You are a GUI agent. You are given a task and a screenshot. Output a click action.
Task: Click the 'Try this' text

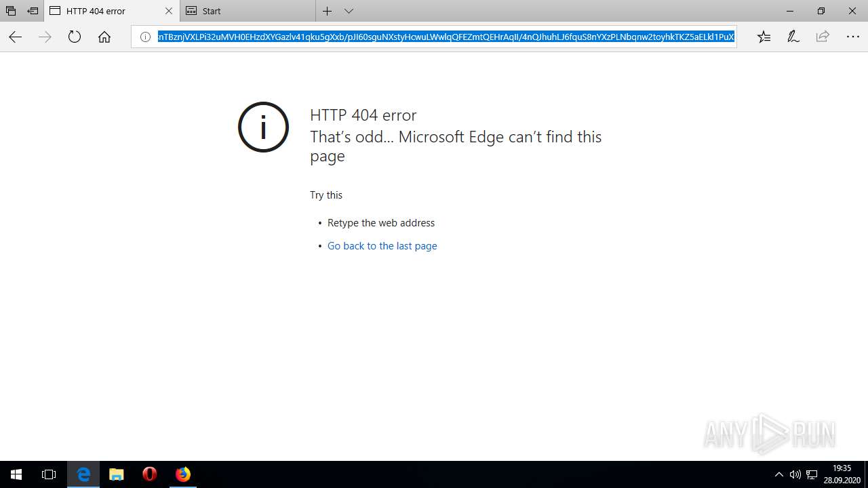point(326,195)
